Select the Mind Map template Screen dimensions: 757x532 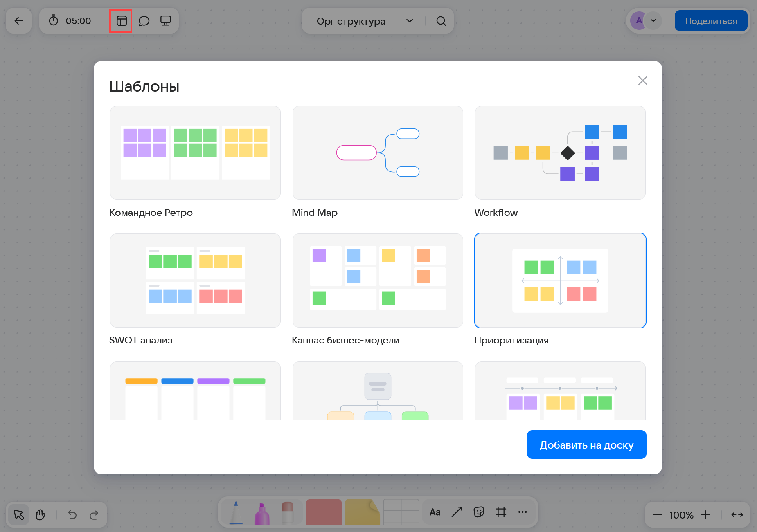378,153
